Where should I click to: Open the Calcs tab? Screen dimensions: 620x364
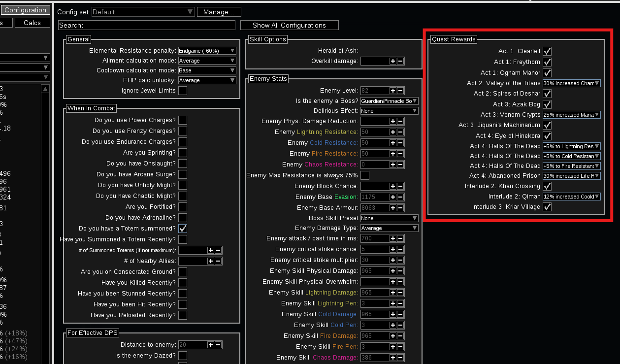[x=33, y=23]
